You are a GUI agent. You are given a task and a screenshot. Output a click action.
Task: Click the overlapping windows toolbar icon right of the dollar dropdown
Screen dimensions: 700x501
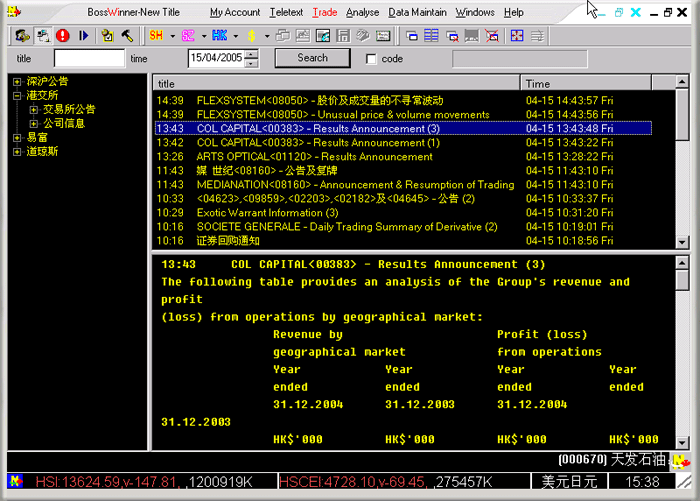[x=283, y=36]
